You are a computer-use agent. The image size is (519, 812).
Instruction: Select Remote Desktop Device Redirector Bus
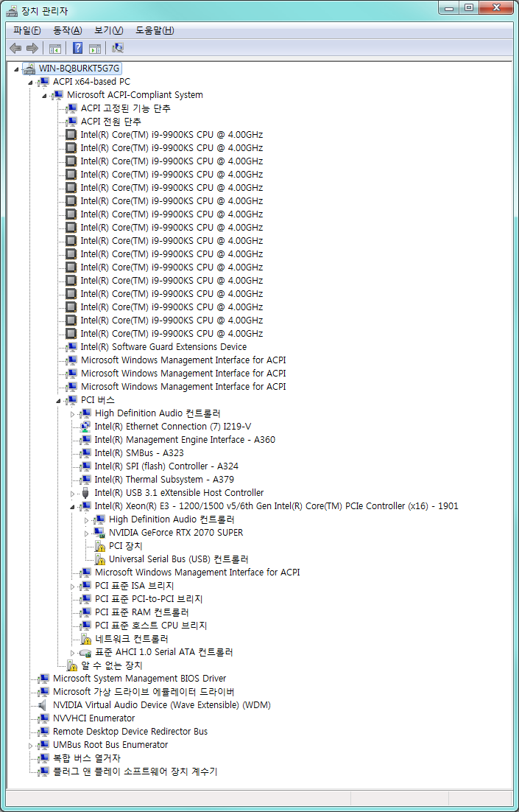[x=130, y=732]
